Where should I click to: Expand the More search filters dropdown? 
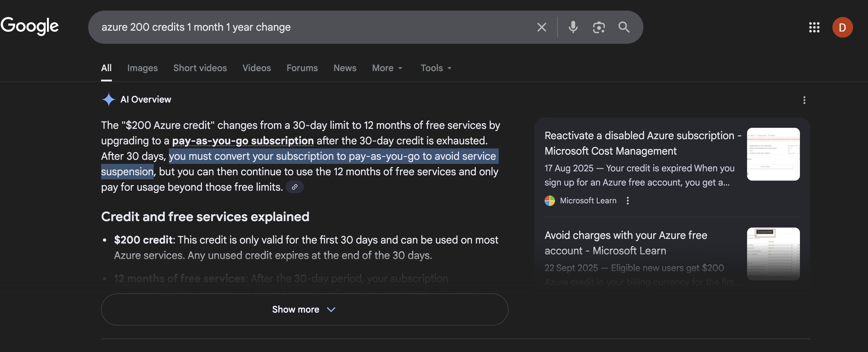(x=387, y=68)
